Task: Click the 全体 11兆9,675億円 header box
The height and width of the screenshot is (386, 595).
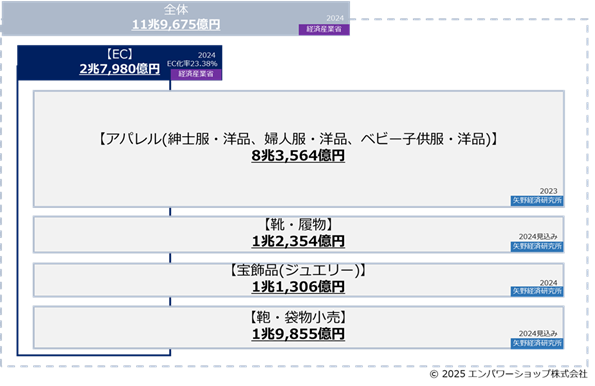Action: point(176,18)
